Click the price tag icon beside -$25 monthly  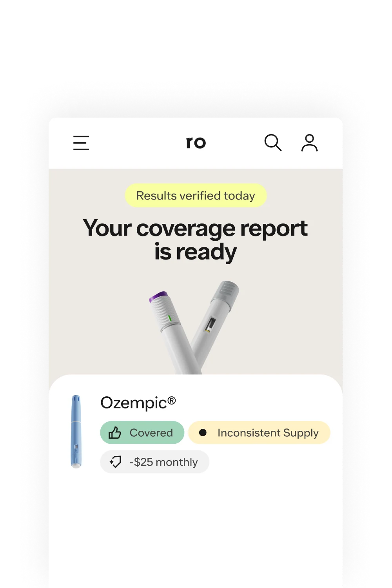(x=115, y=462)
